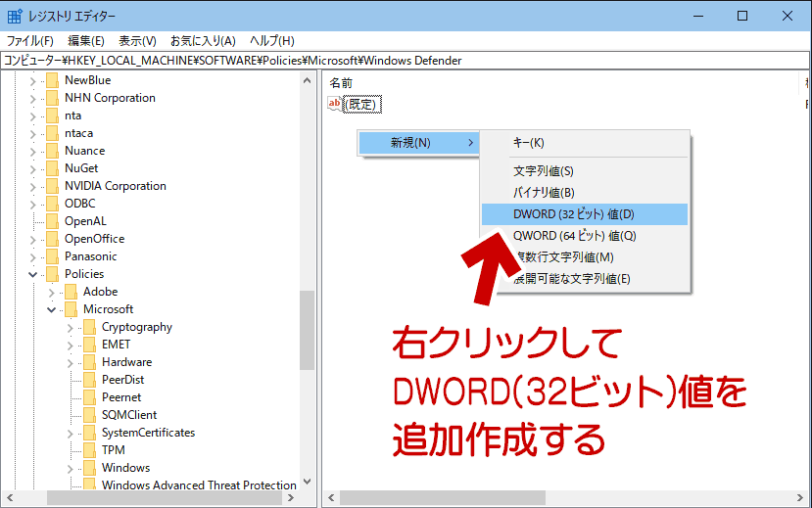Screen dimensions: 812x508
Task: Select the EMET folder icon
Action: tap(89, 345)
